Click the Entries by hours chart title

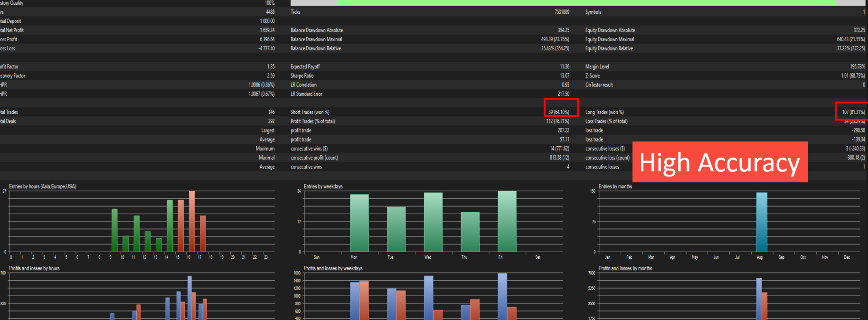coord(42,187)
